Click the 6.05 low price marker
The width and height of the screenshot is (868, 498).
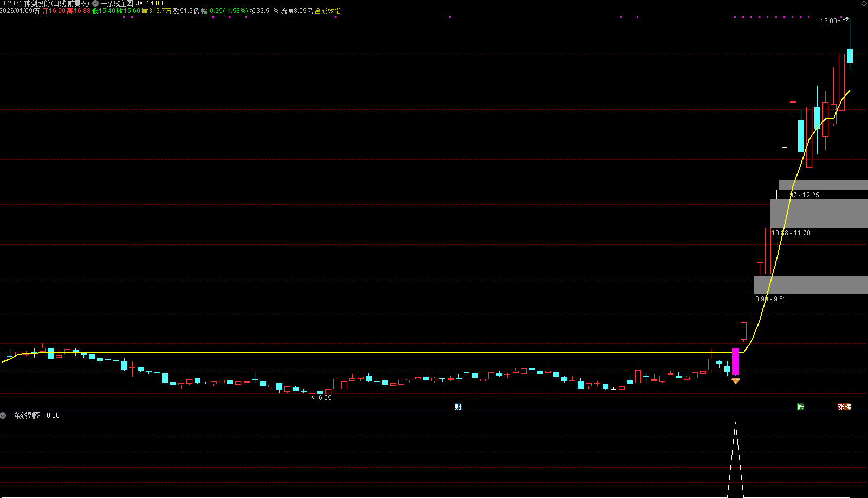(x=324, y=398)
